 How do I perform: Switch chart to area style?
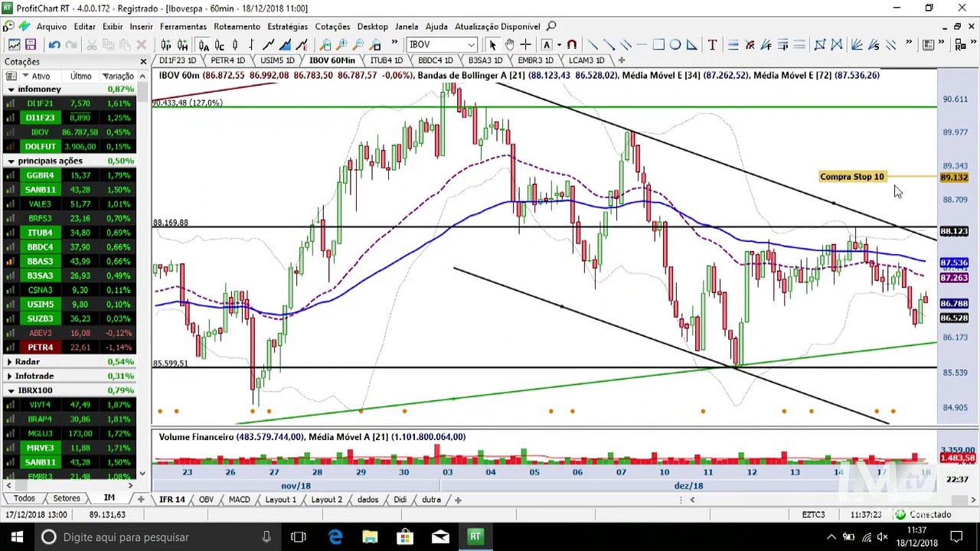286,44
